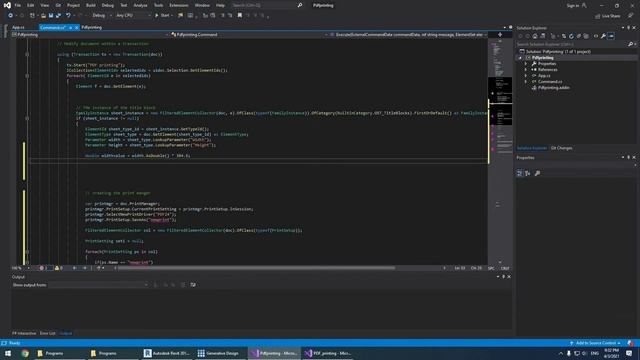The height and width of the screenshot is (360, 640).
Task: Close the Command.cs tab
Action: click(x=76, y=27)
